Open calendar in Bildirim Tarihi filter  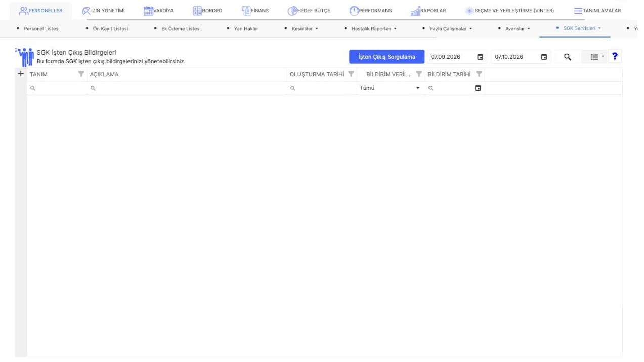pyautogui.click(x=478, y=88)
